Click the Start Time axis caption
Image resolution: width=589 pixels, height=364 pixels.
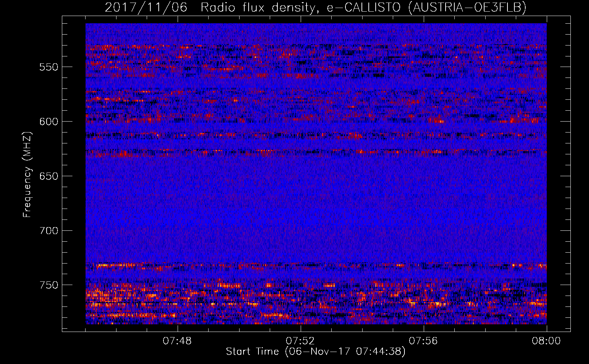[316, 352]
